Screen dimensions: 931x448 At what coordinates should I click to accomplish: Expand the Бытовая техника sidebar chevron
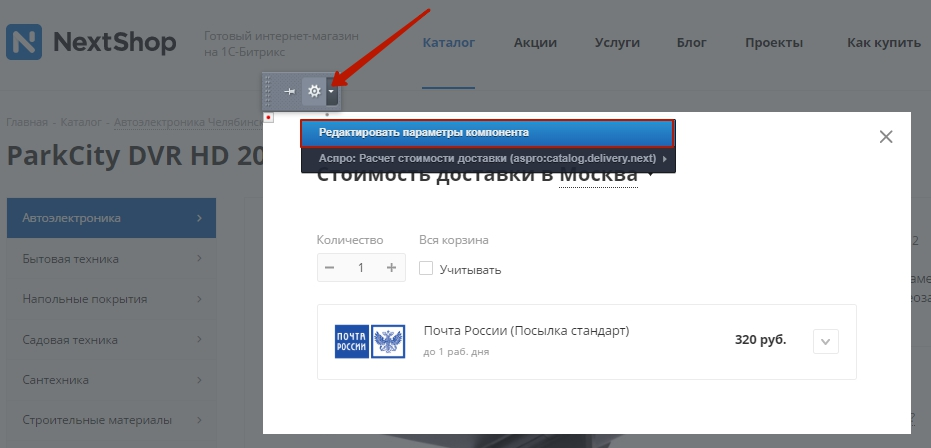199,259
